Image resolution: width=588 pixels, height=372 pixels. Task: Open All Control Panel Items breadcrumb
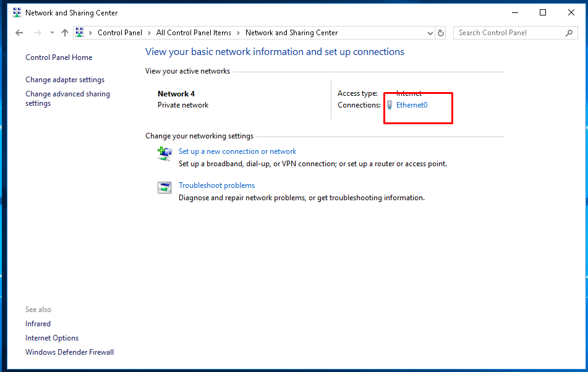point(194,33)
